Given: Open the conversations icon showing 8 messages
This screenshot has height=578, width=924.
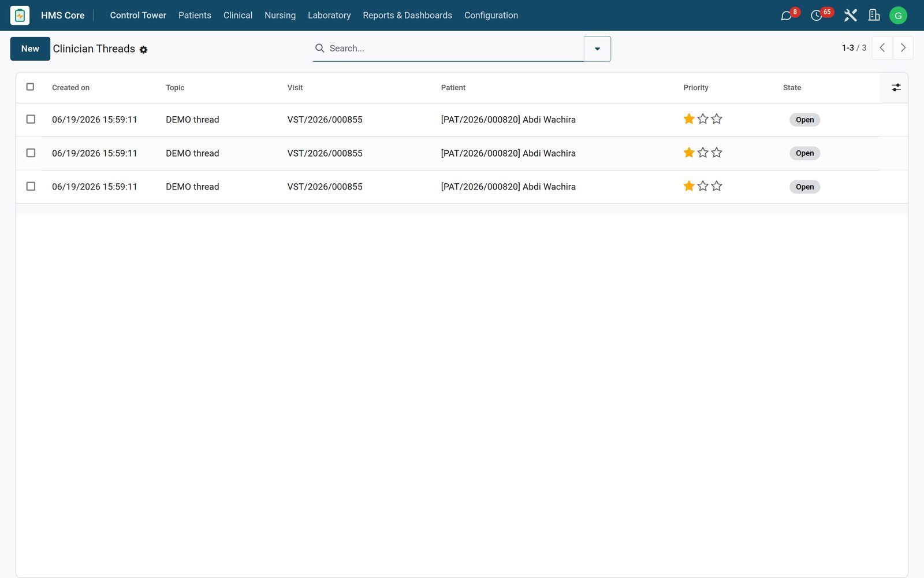Looking at the screenshot, I should [786, 16].
